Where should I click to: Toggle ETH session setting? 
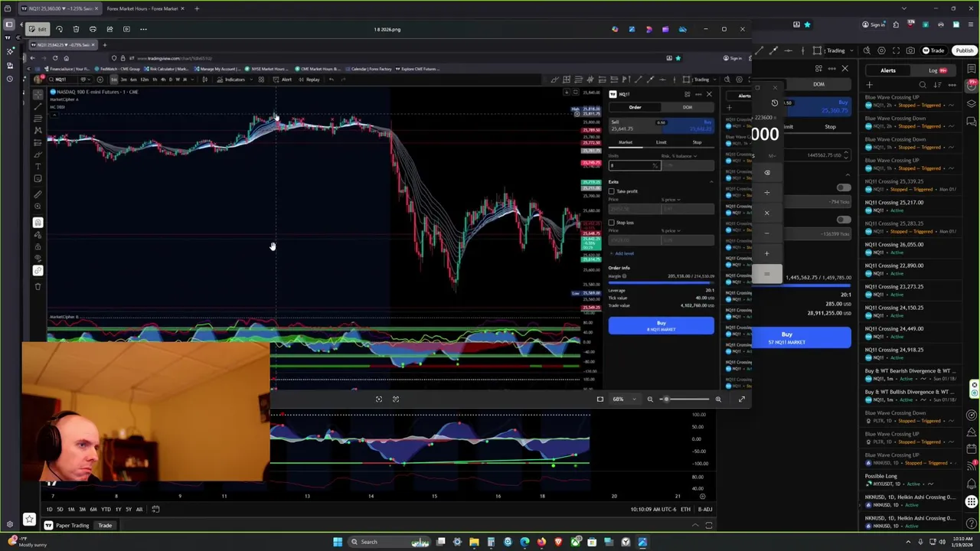(x=685, y=509)
